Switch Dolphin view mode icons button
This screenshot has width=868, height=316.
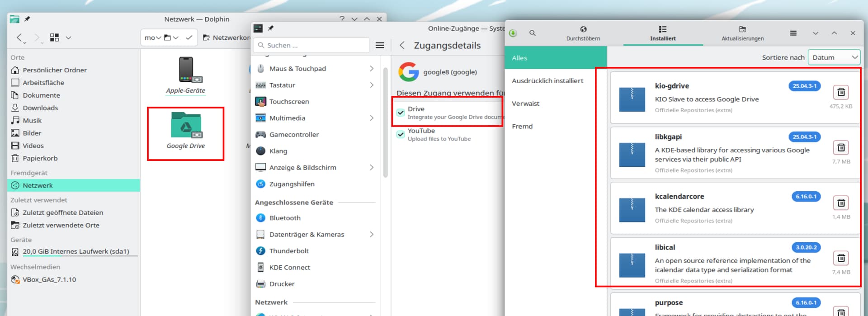click(x=54, y=38)
